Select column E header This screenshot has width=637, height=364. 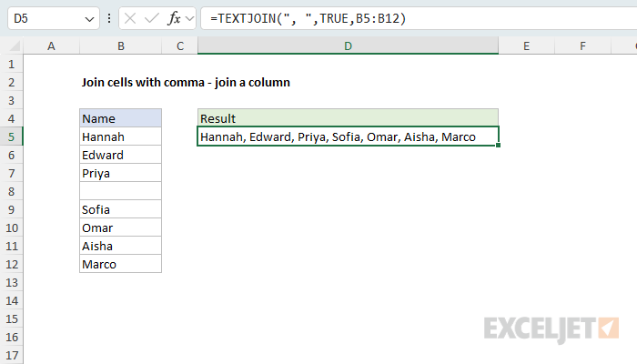[x=527, y=45]
